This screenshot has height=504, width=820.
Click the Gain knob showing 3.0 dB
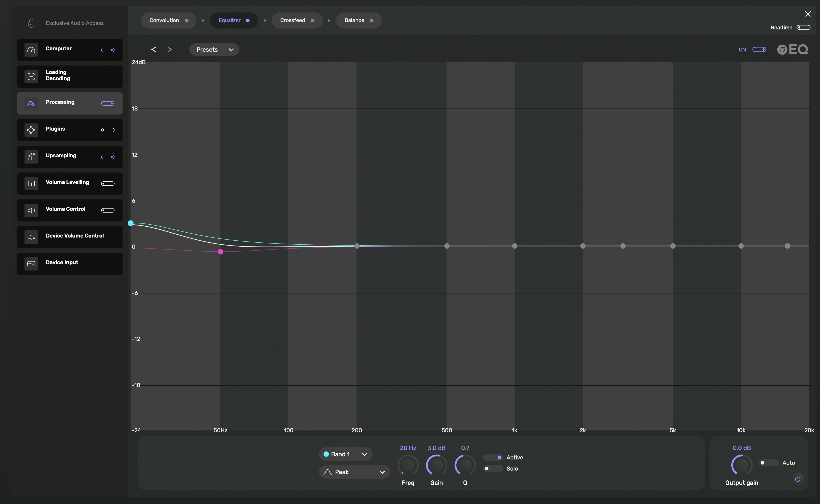(x=436, y=465)
